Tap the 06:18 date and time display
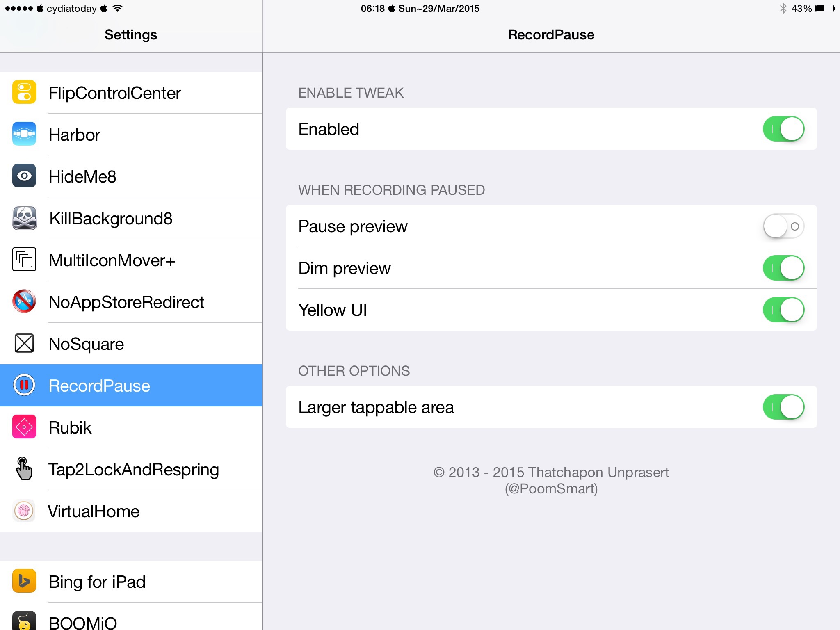Screen dimensions: 840x630 (420, 9)
